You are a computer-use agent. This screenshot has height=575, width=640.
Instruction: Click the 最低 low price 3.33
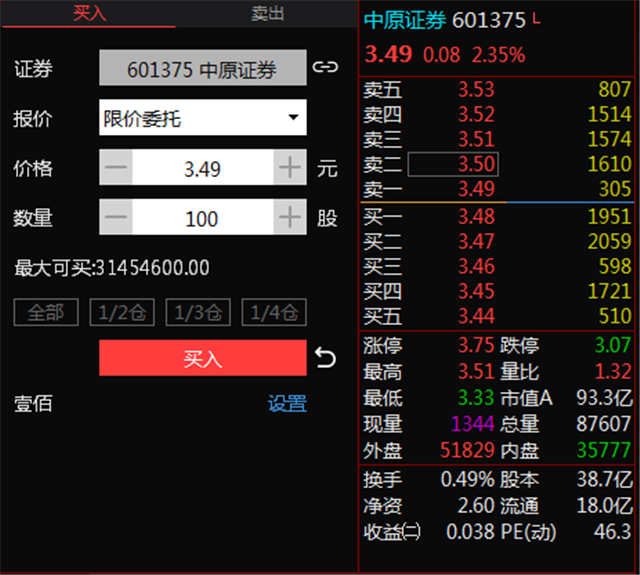(476, 397)
